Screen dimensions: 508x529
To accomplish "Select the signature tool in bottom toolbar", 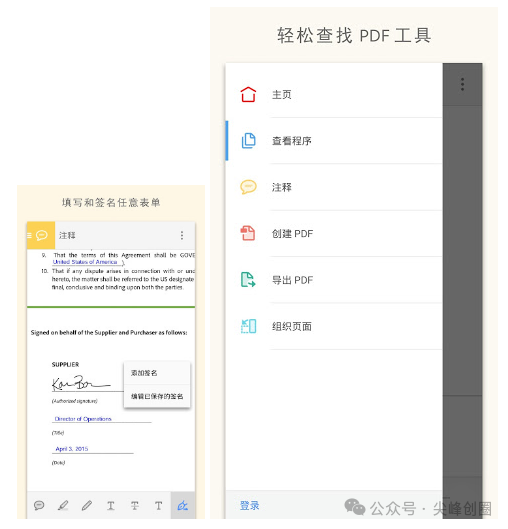I will 183,505.
